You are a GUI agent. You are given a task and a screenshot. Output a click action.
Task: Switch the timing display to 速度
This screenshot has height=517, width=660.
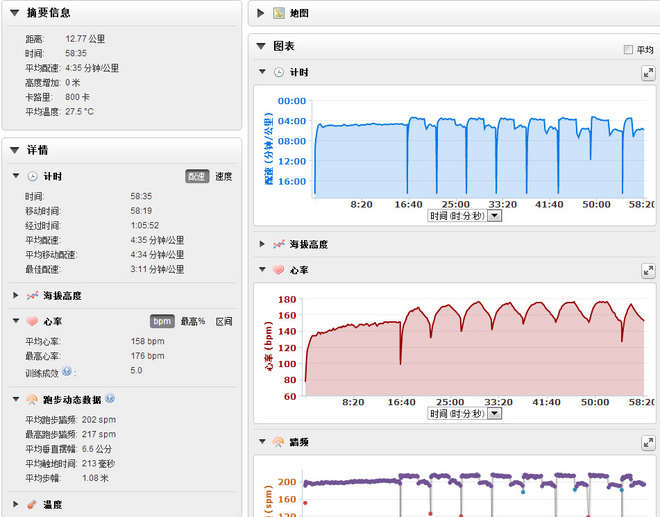(224, 176)
